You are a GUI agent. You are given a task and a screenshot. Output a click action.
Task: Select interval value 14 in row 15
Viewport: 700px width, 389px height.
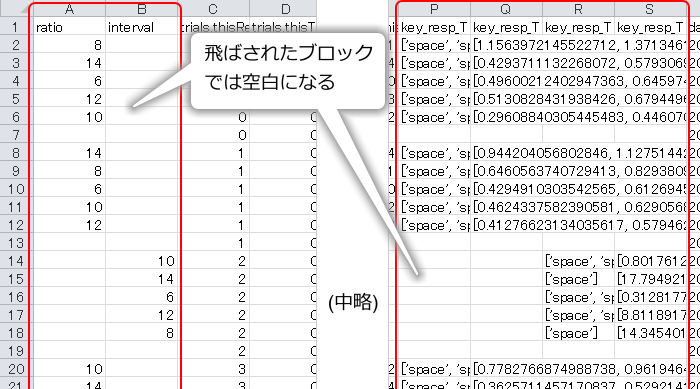142,279
